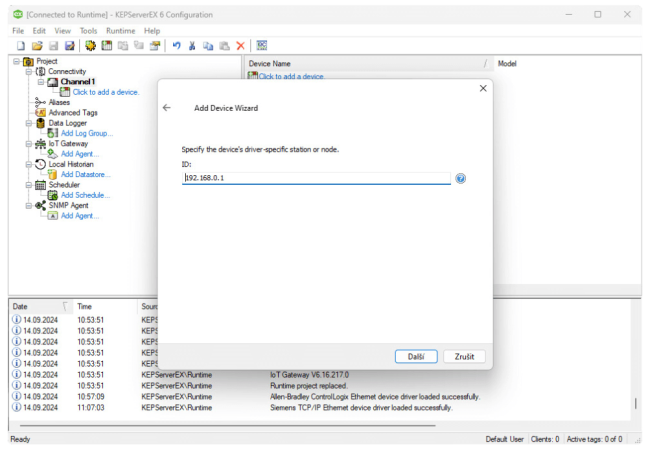Click the blue Undo arrow icon

pyautogui.click(x=176, y=46)
